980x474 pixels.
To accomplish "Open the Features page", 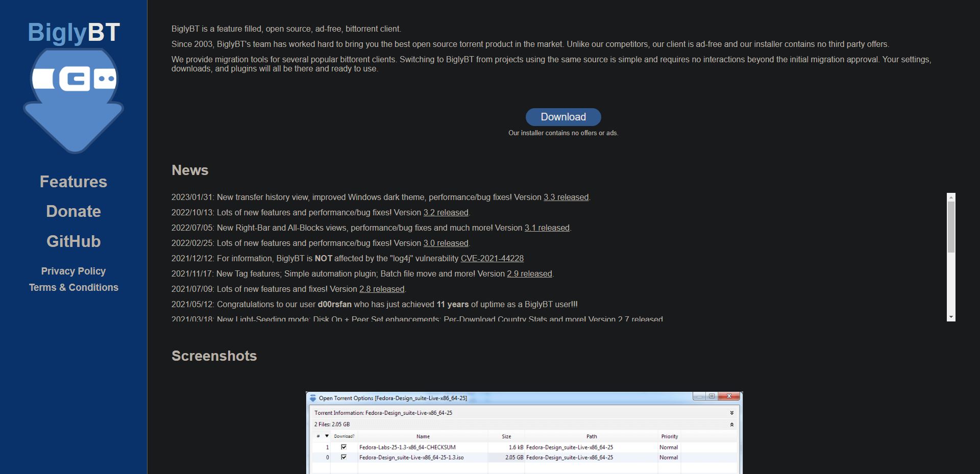I will pyautogui.click(x=73, y=182).
